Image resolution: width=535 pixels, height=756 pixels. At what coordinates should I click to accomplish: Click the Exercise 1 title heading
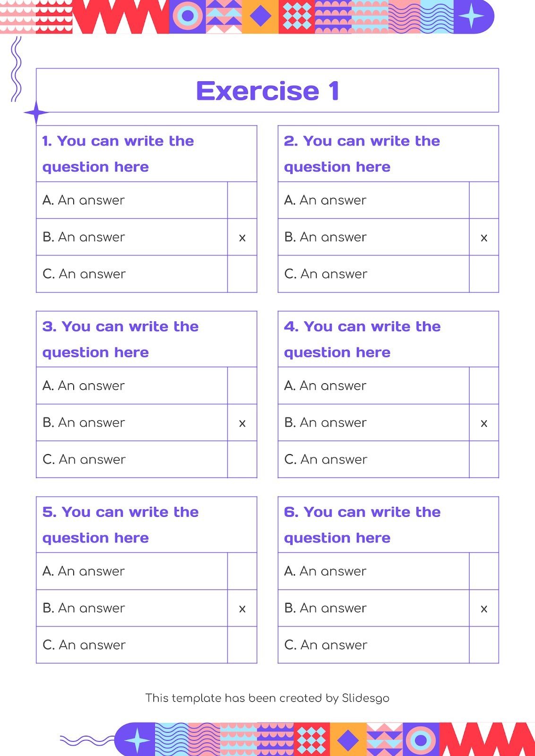[267, 91]
